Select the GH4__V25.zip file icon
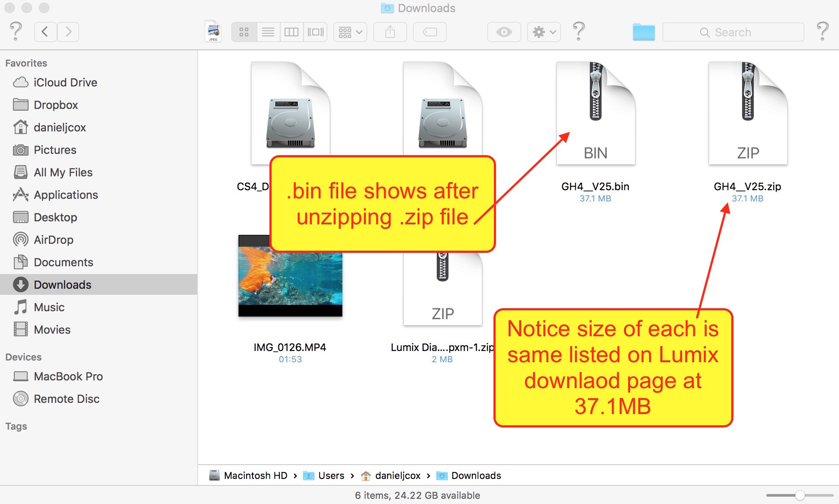 tap(748, 113)
